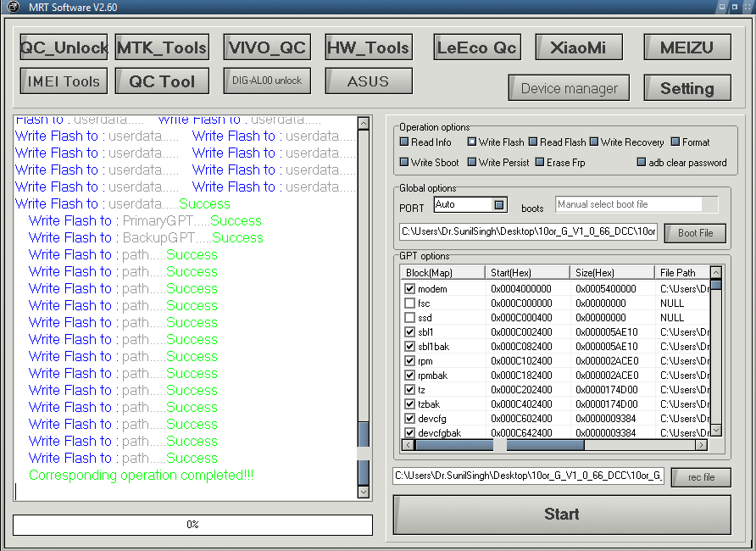The image size is (756, 551).
Task: Open Device manager
Action: pos(569,87)
